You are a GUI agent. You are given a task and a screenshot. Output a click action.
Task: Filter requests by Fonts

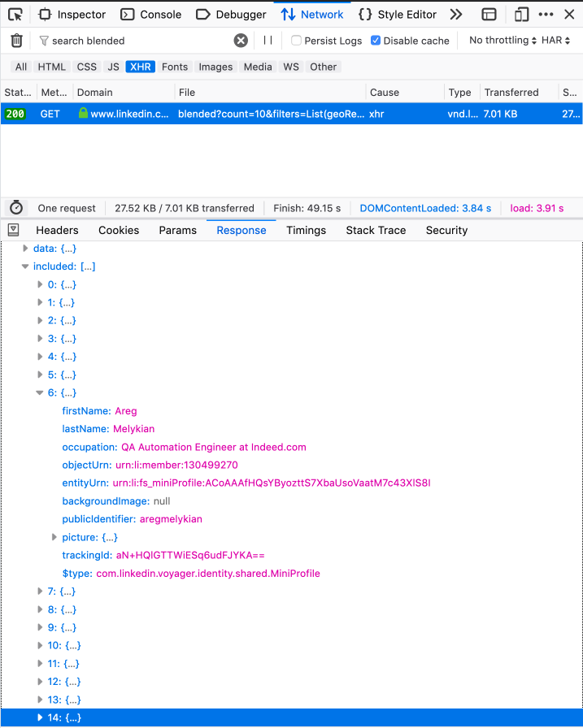(x=175, y=67)
